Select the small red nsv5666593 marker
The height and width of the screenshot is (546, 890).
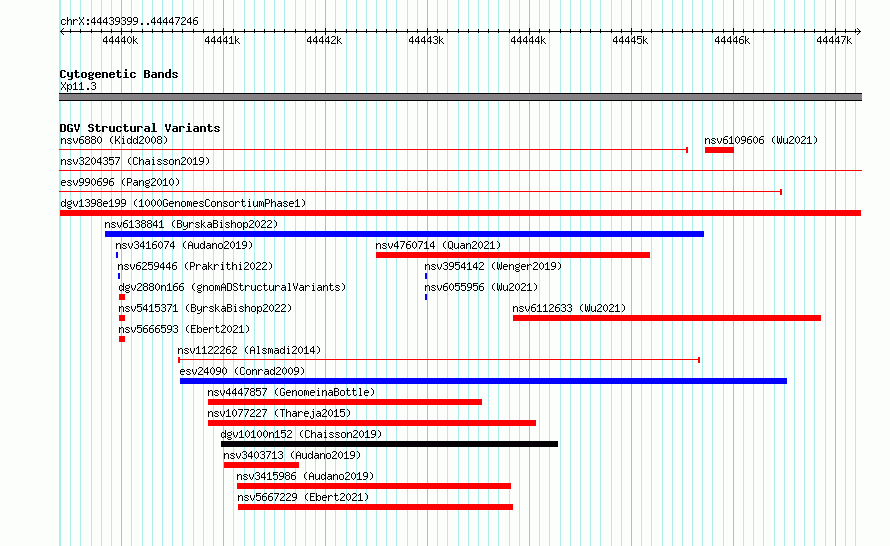point(122,339)
